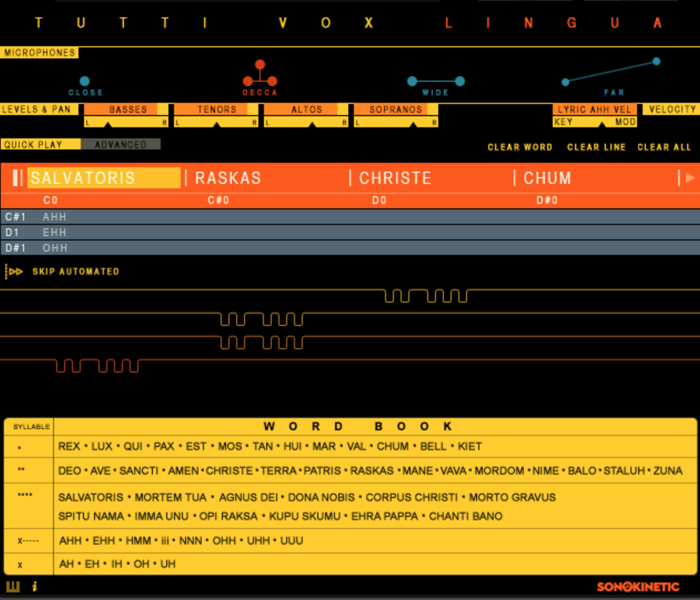Image resolution: width=700 pixels, height=600 pixels.
Task: Click the Basses level bar
Action: tap(127, 109)
